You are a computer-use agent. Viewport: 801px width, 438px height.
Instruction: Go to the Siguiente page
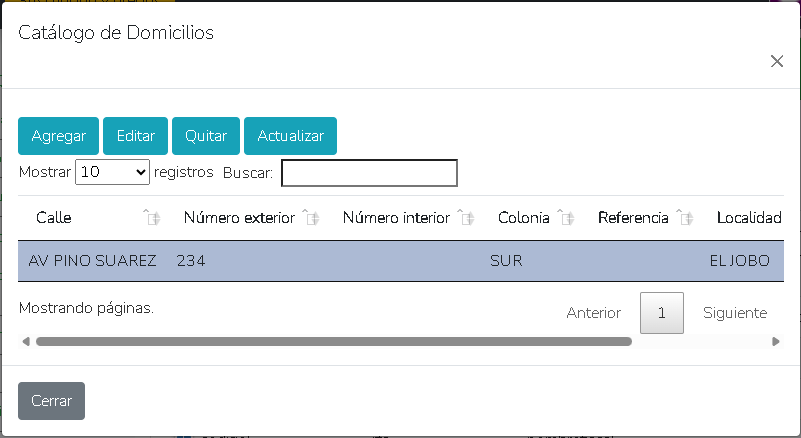pyautogui.click(x=735, y=313)
